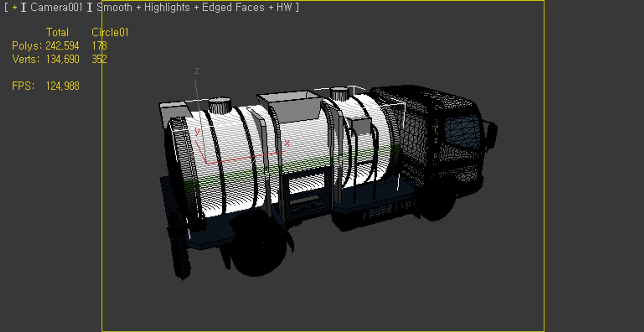
Task: Open the "+" general viewport menu
Action: pos(14,7)
